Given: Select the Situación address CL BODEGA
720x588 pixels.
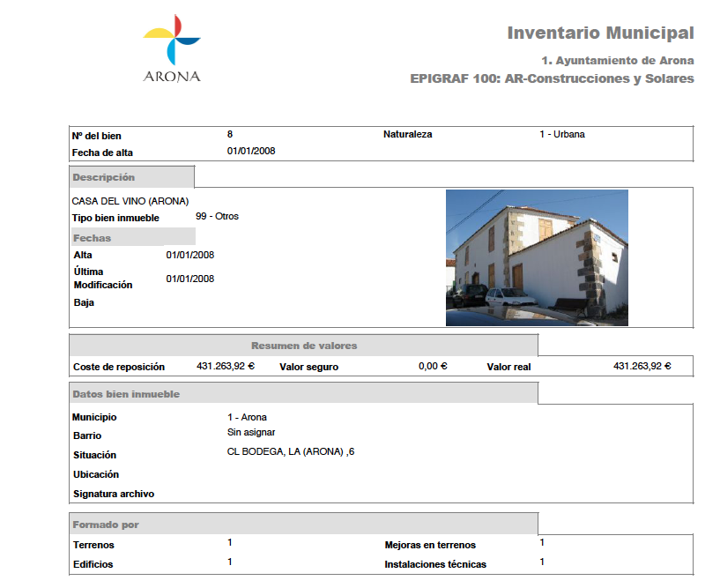Looking at the screenshot, I should 291,452.
